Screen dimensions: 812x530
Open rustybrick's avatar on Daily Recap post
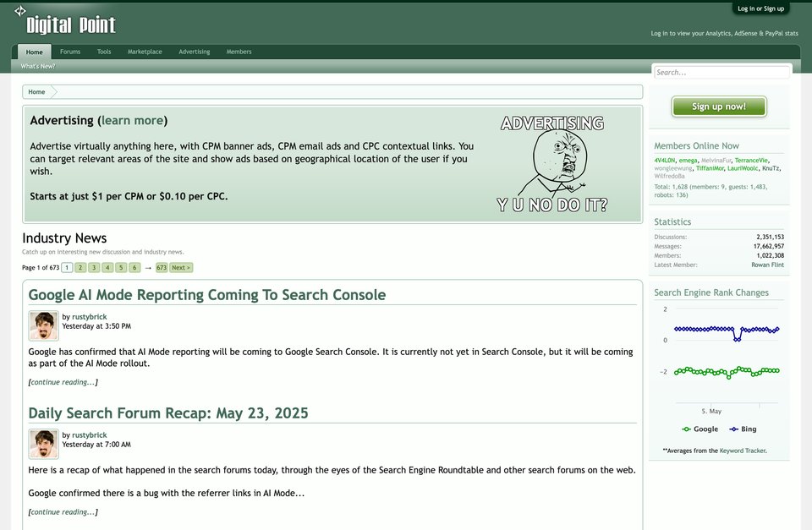click(x=43, y=444)
